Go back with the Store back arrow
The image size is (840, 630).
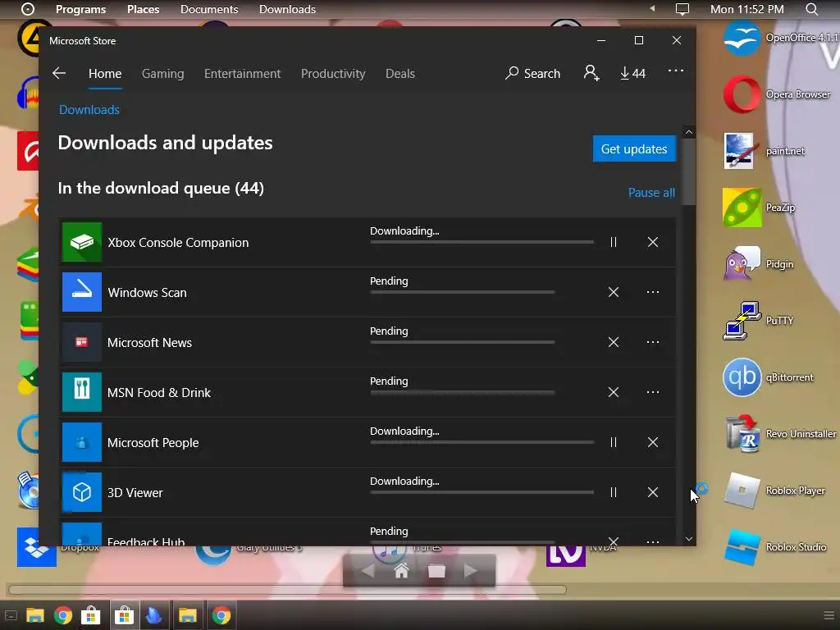tap(59, 73)
